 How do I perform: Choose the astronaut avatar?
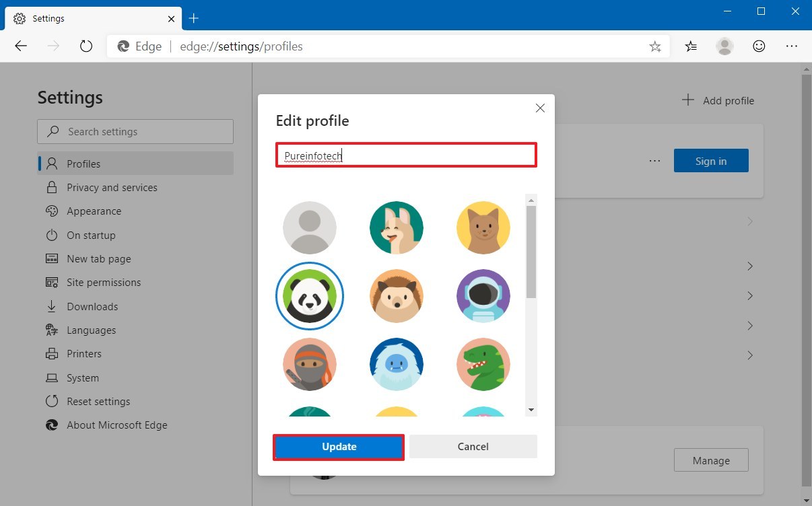tap(483, 295)
